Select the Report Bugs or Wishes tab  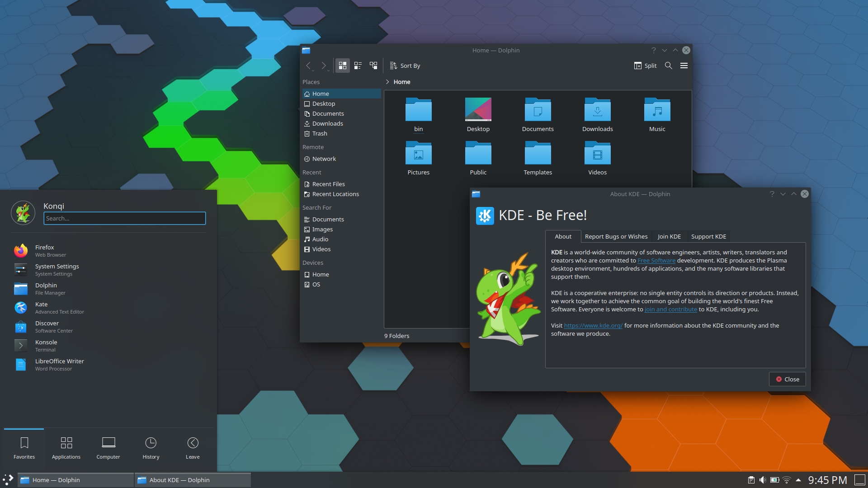pos(616,236)
